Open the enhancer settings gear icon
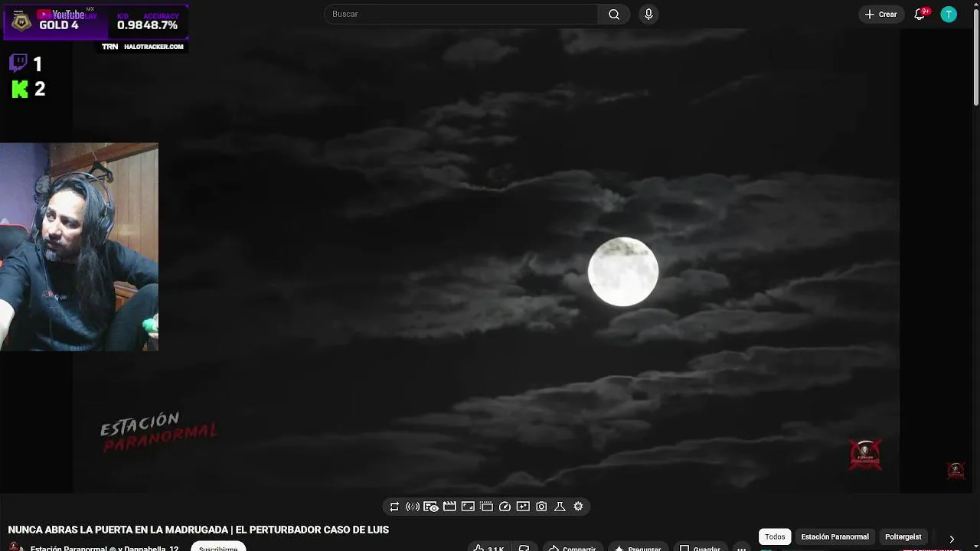This screenshot has width=980, height=551. 578,507
